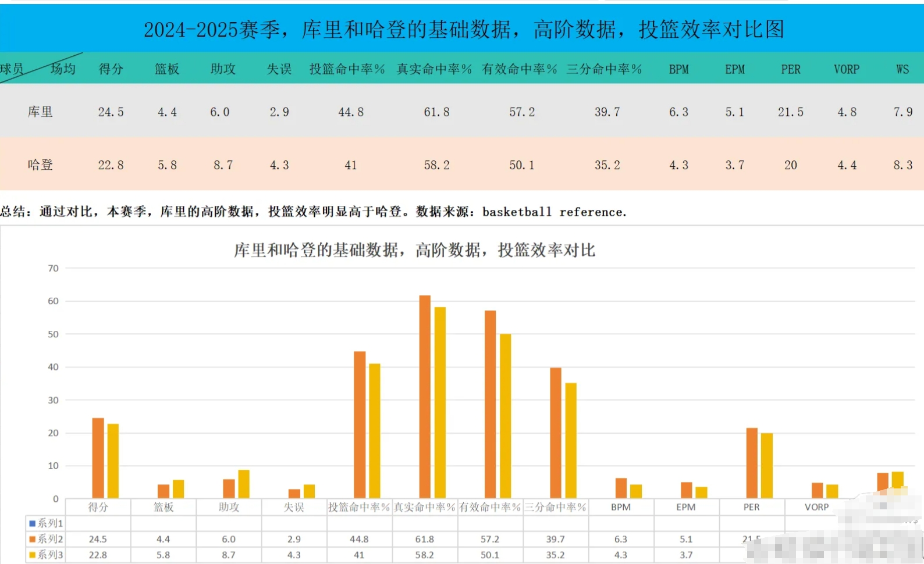Image resolution: width=924 pixels, height=564 pixels.
Task: Select the '篮板' header in the top table
Action: [167, 69]
